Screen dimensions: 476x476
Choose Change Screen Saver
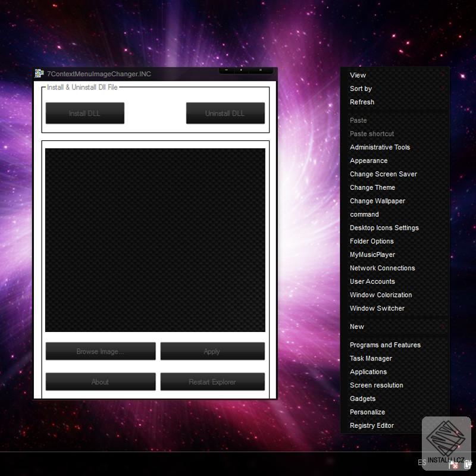click(x=395, y=174)
